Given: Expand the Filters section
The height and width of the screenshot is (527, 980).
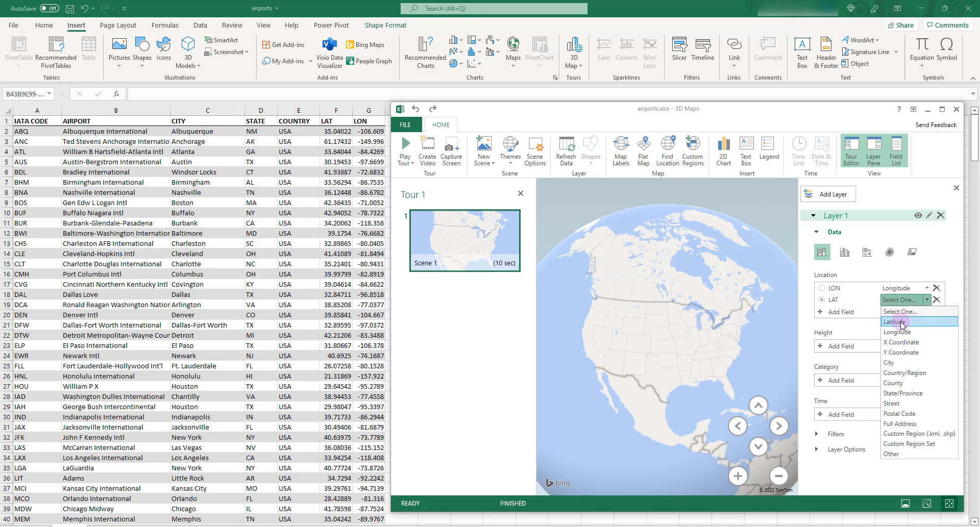Looking at the screenshot, I should 817,434.
